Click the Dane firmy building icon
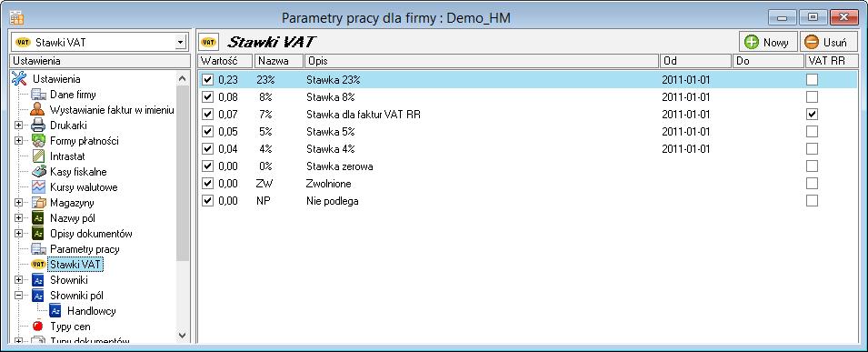868x352 pixels. (37, 95)
